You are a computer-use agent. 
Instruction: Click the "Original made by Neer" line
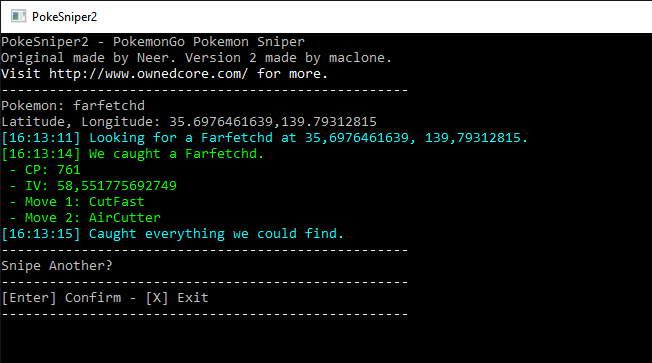click(196, 58)
